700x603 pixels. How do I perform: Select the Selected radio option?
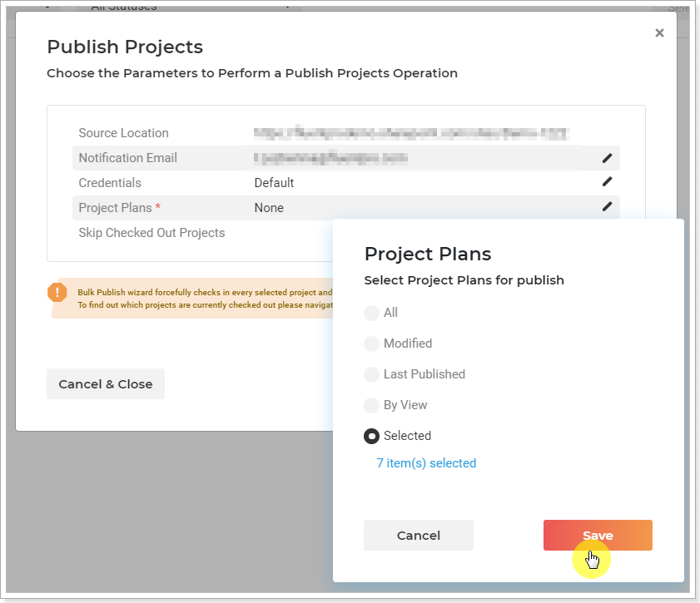pyautogui.click(x=371, y=436)
